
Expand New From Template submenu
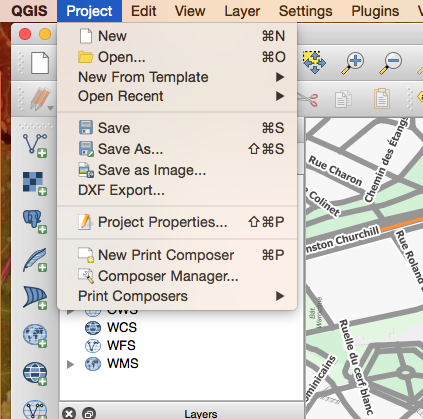(x=177, y=77)
